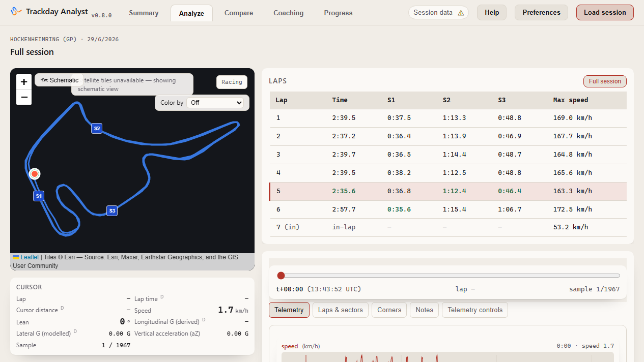
Task: Switch to the Corners sub-tab
Action: [389, 310]
